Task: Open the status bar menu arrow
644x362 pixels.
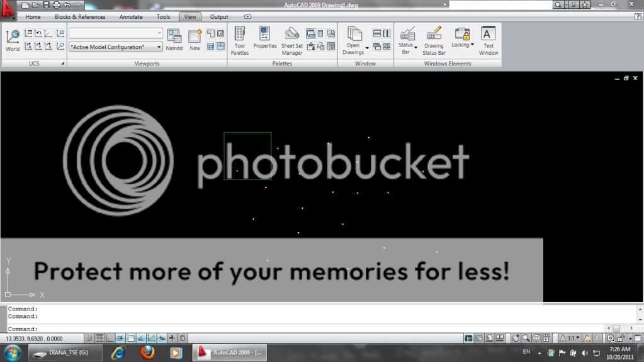Action: [x=630, y=338]
